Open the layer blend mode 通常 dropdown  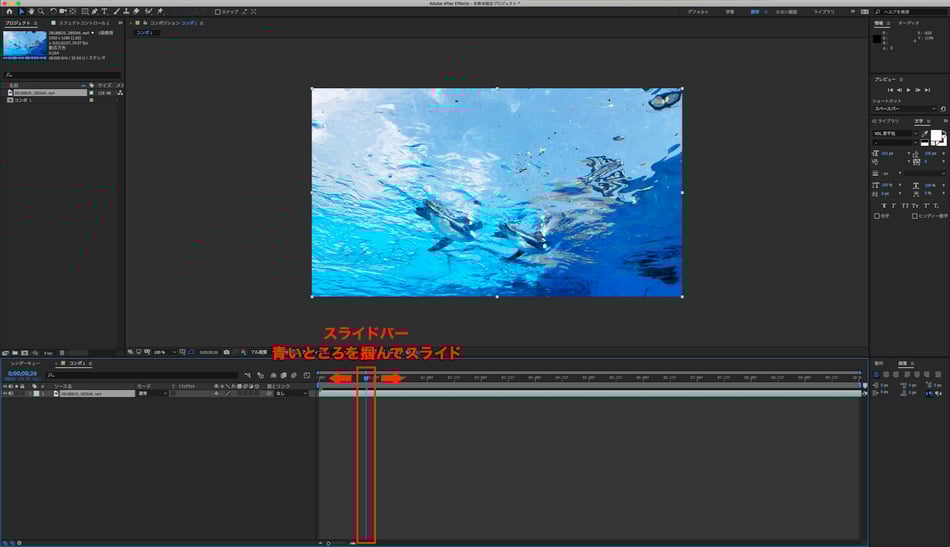coord(152,394)
